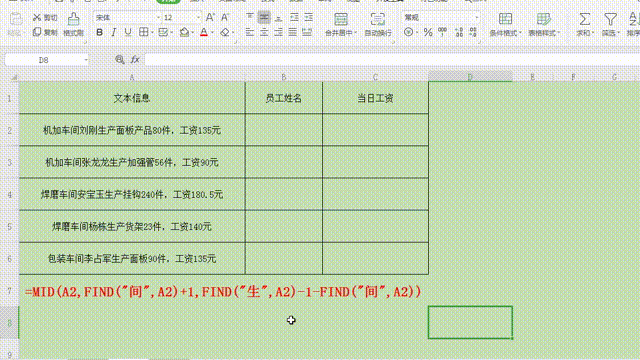The width and height of the screenshot is (640, 360).
Task: Open Table Style (表格样式)
Action: point(544,24)
